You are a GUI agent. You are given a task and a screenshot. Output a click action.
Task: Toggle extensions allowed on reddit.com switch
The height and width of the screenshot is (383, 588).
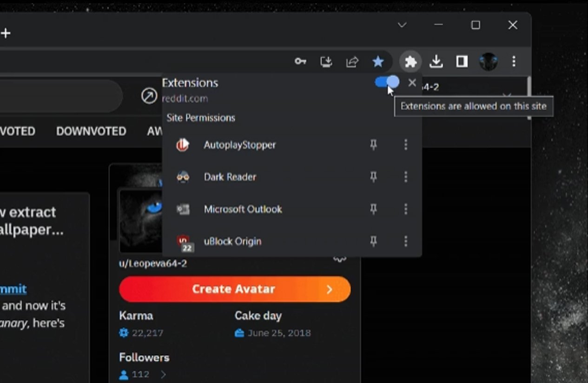387,83
